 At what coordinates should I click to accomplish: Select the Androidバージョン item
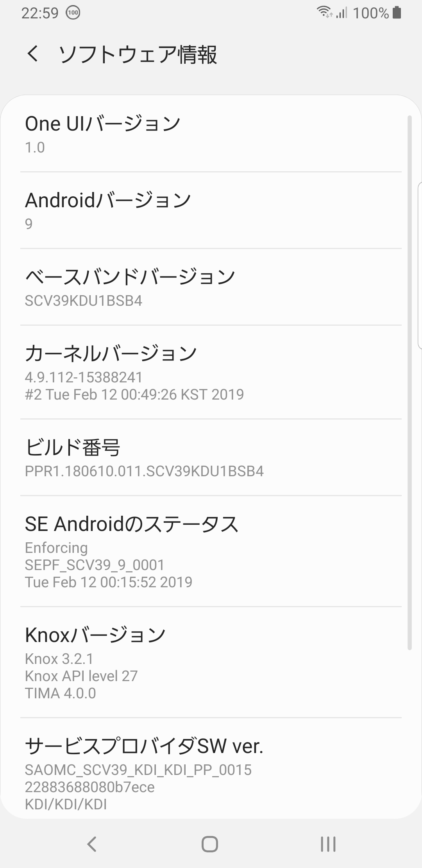(x=211, y=210)
